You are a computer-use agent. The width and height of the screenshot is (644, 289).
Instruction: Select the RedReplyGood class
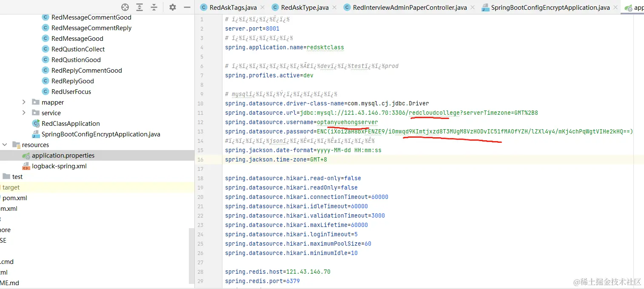click(73, 81)
